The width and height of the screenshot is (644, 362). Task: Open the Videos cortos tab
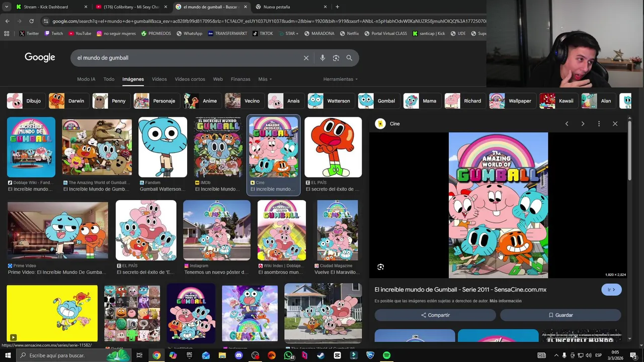click(190, 79)
